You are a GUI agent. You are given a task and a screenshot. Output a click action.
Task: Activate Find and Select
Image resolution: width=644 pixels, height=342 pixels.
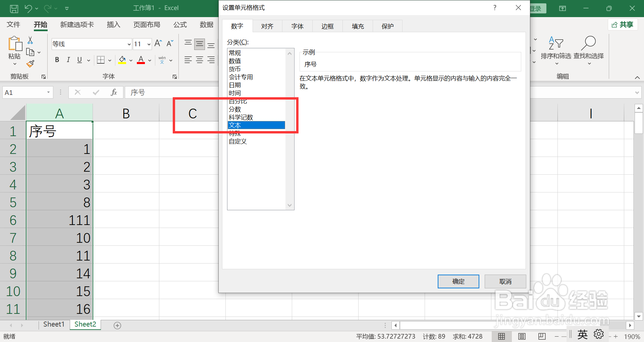point(589,50)
